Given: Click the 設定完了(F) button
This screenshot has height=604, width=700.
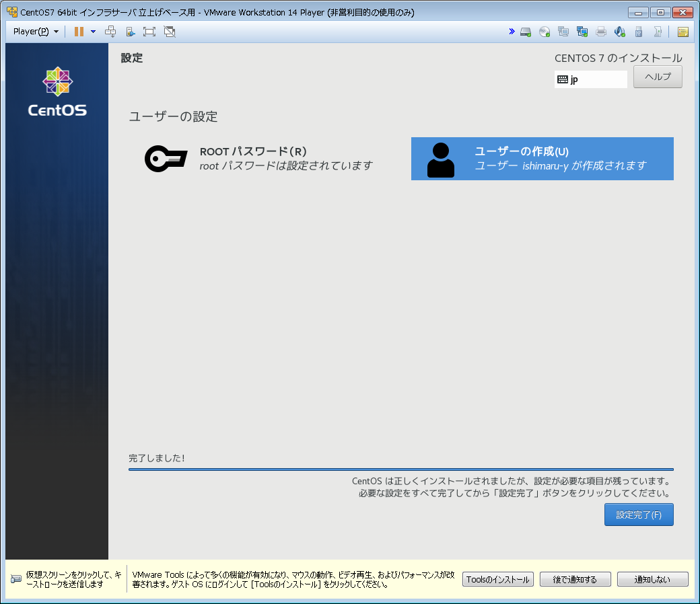Looking at the screenshot, I should [x=639, y=515].
